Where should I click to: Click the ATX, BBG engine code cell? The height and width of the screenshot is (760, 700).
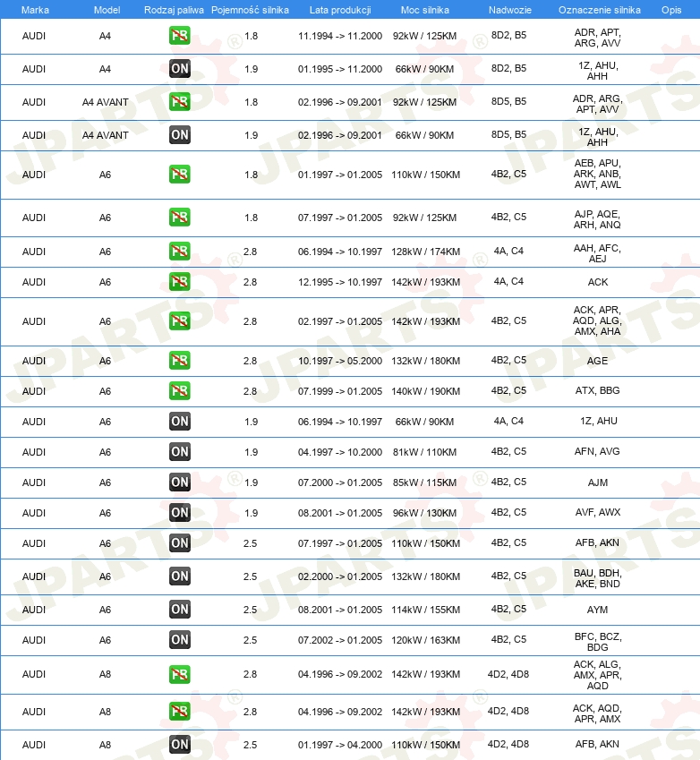pos(597,390)
